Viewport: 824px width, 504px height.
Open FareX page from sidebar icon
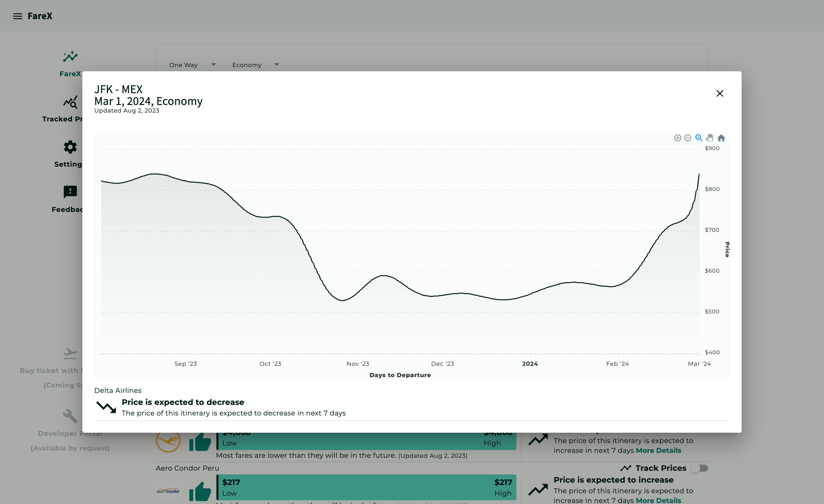tap(70, 57)
